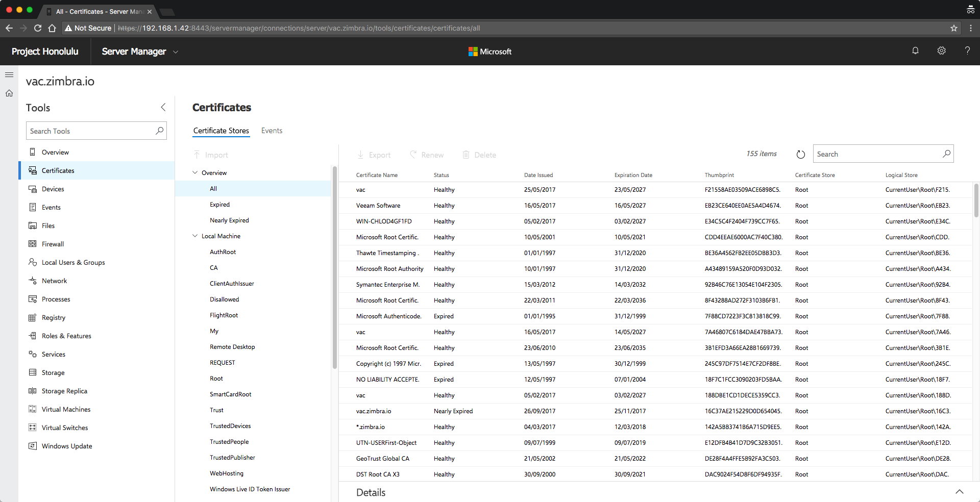Viewport: 980px width, 502px height.
Task: Switch to the Events tab
Action: [272, 131]
